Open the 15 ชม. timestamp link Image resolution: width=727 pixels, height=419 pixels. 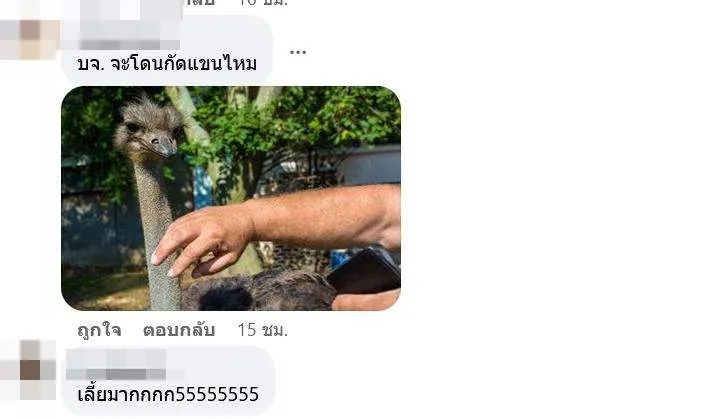(x=262, y=330)
